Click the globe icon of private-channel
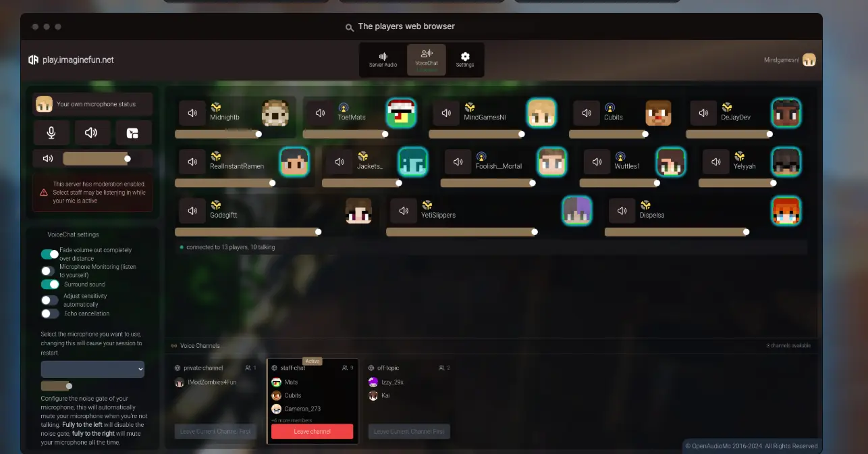The image size is (868, 454). point(178,368)
